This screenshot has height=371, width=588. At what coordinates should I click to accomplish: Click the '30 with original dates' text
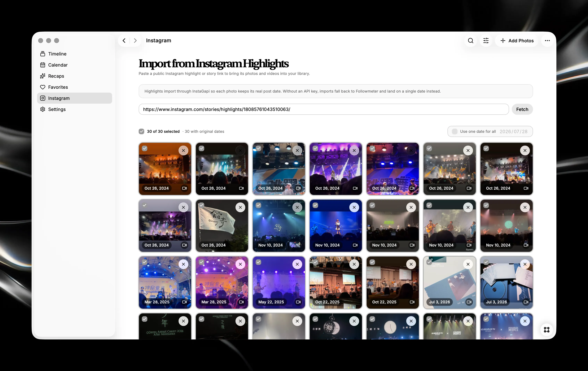coord(204,131)
